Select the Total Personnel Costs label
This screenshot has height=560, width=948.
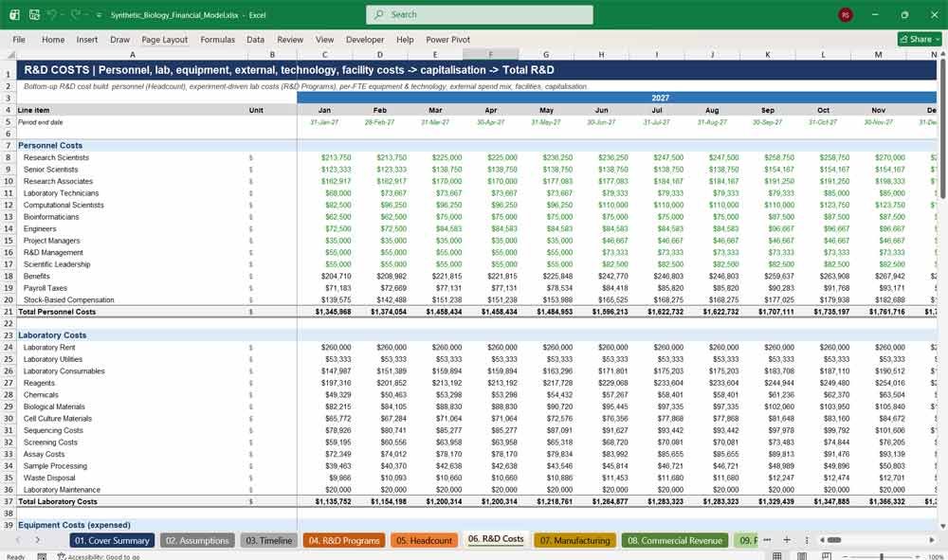tap(57, 312)
